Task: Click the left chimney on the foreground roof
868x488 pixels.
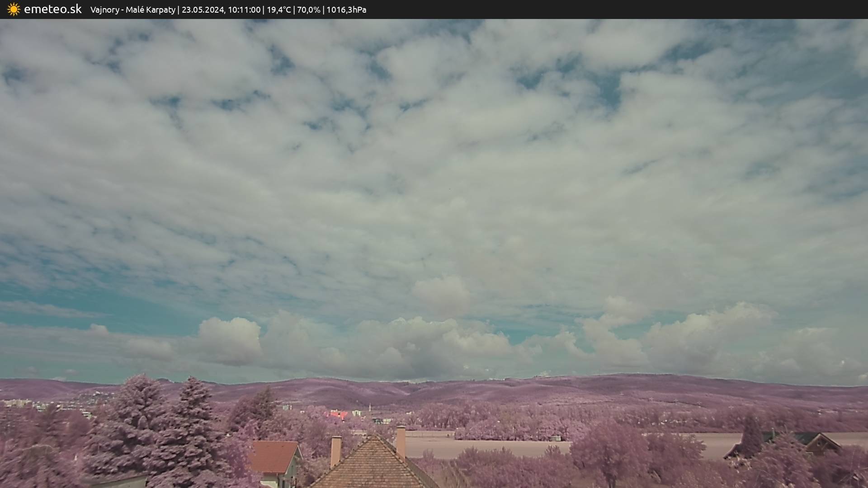Action: pyautogui.click(x=335, y=450)
